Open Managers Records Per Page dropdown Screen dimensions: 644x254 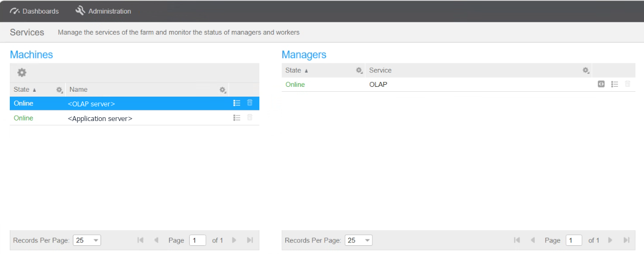(x=359, y=240)
